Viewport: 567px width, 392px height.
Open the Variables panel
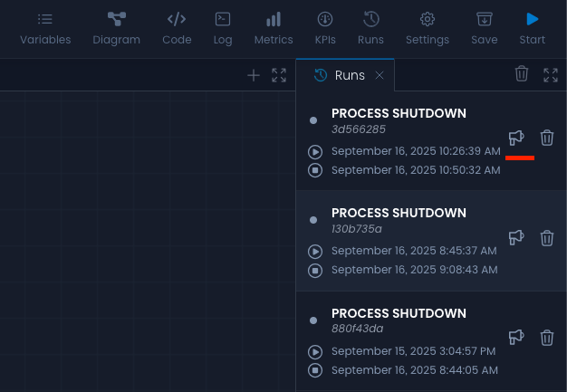pos(45,28)
